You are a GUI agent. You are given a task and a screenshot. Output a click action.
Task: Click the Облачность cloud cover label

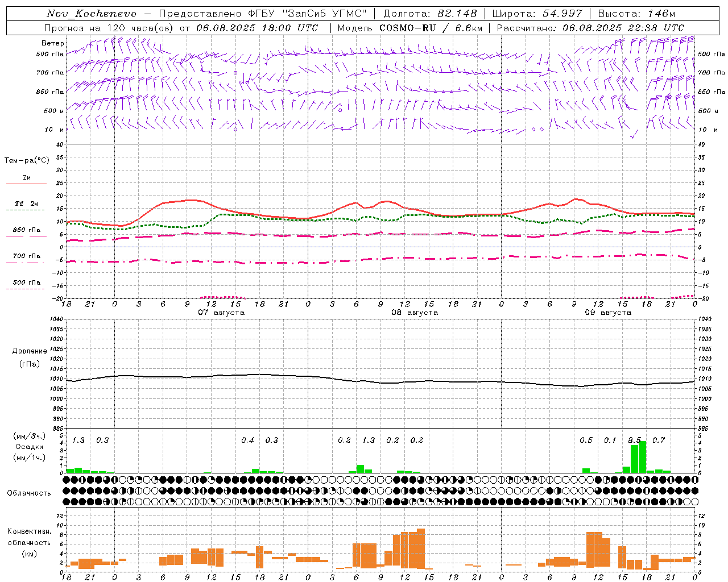[x=29, y=493]
